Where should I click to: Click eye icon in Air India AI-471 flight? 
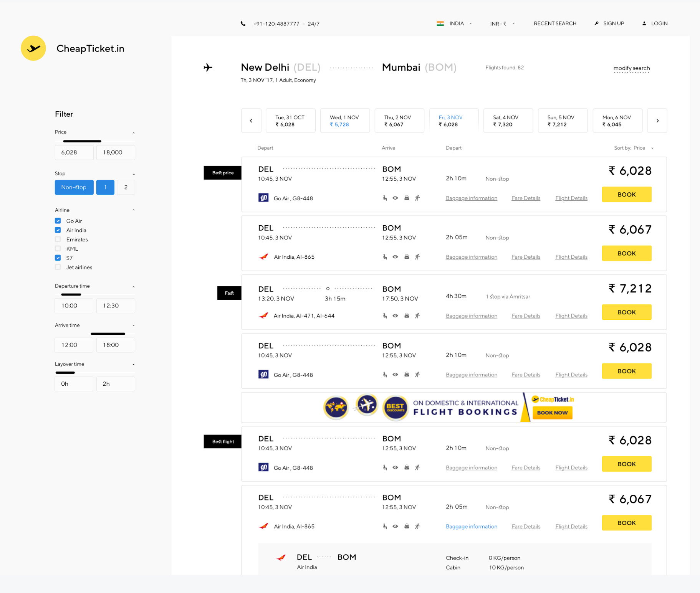(395, 315)
